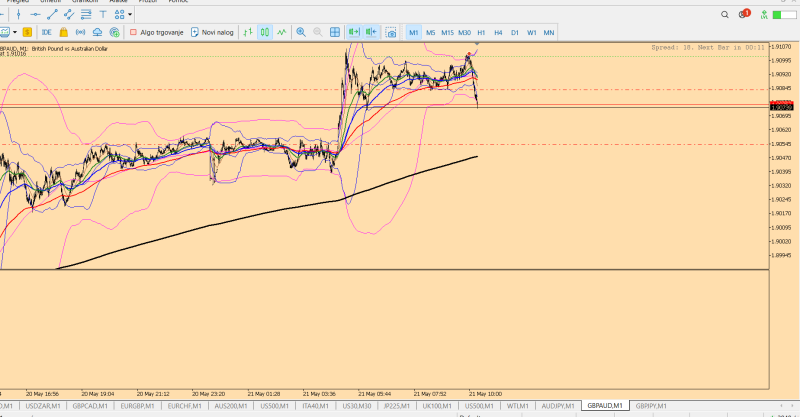Select the vertical line drawing tool
Screen dimensions: 800x417
[18, 14]
